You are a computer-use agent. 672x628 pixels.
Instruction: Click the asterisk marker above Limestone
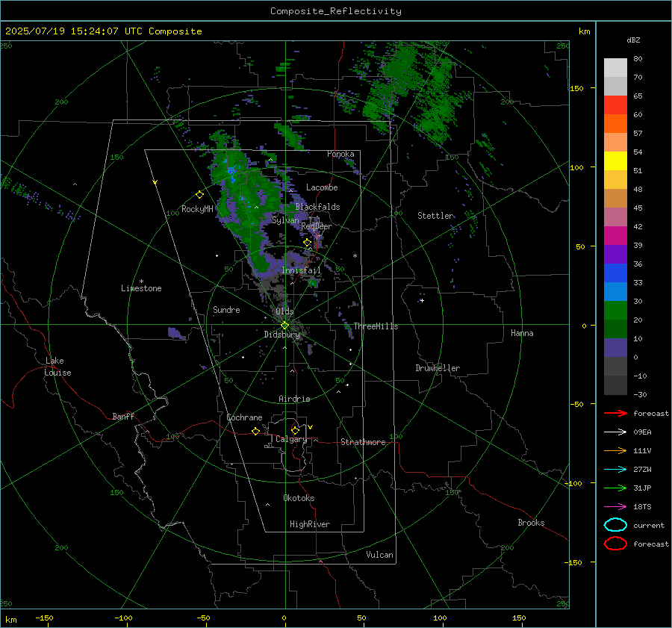(x=141, y=282)
